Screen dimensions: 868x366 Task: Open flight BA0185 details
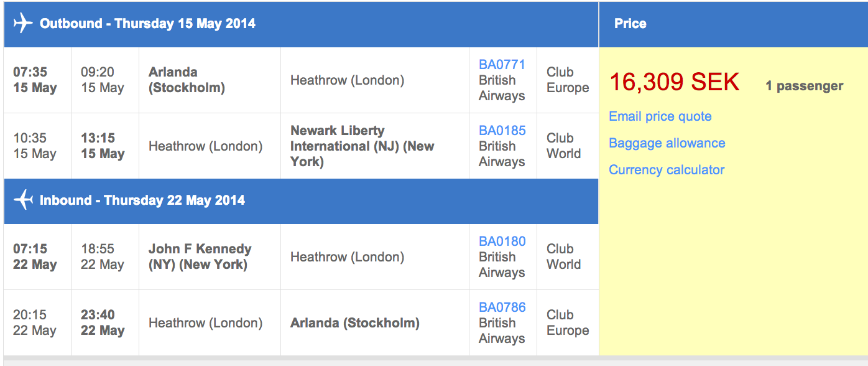point(502,131)
